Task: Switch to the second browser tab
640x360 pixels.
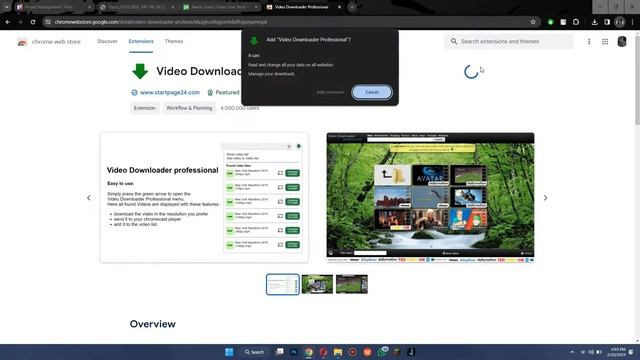Action: pyautogui.click(x=137, y=7)
